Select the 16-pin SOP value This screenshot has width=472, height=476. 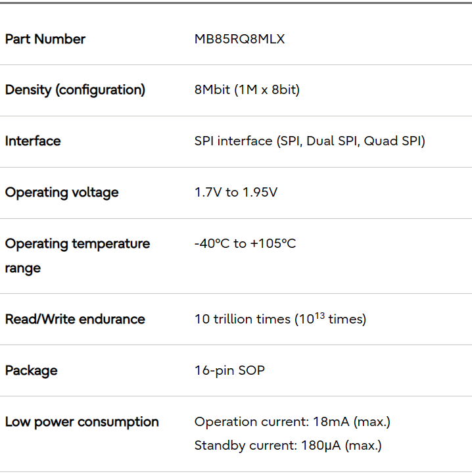(229, 371)
